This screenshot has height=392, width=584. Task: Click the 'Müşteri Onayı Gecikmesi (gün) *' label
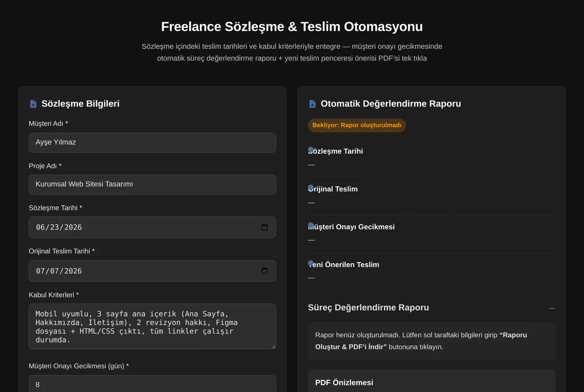point(79,366)
